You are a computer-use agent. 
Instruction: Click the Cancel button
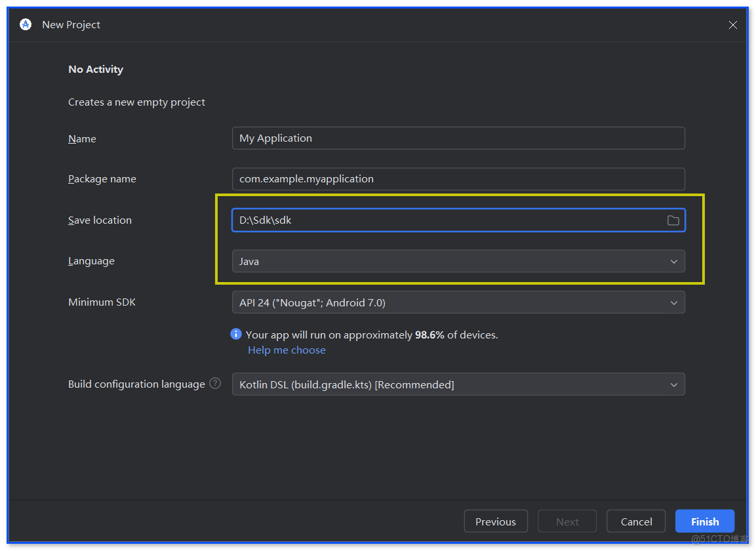pyautogui.click(x=635, y=521)
